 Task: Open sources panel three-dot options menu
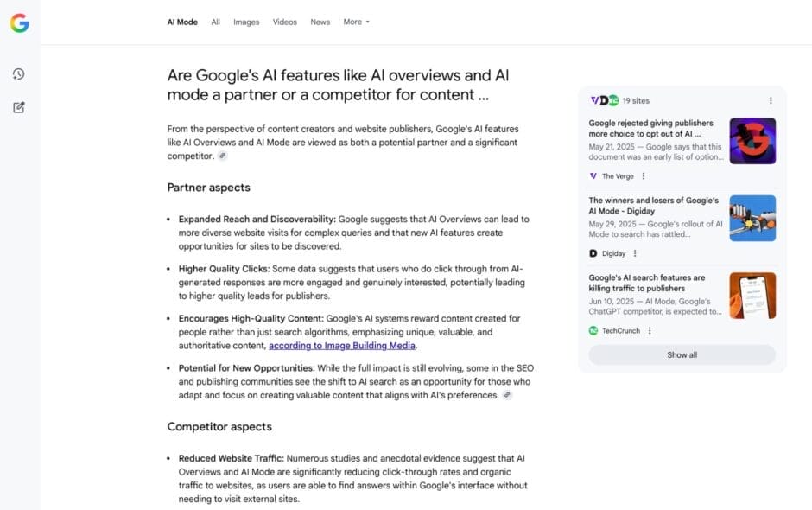(x=771, y=100)
